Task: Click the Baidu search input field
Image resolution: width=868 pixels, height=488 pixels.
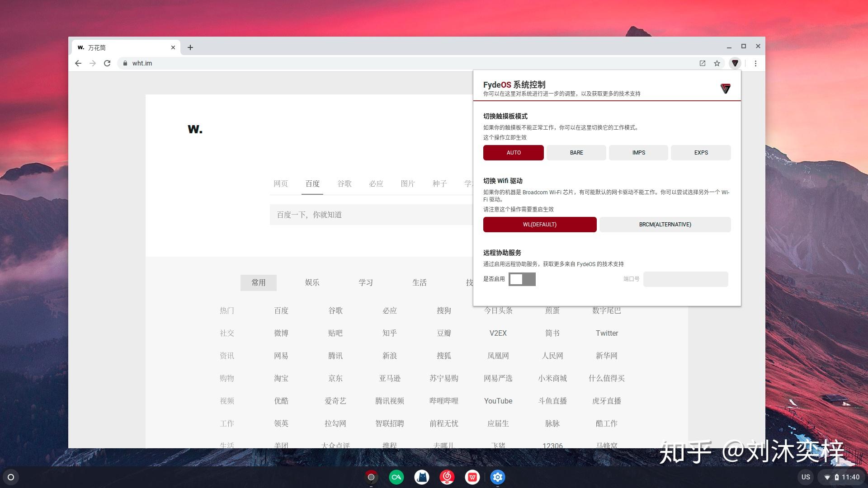Action: click(362, 214)
